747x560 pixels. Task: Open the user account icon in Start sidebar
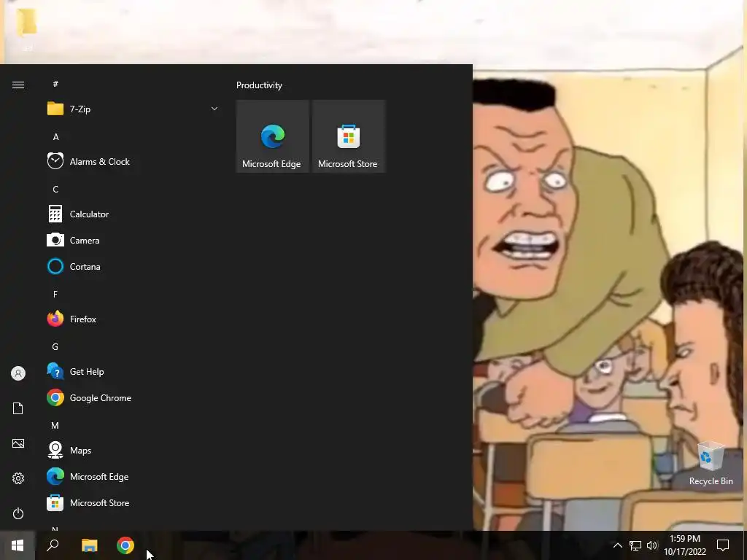18,373
